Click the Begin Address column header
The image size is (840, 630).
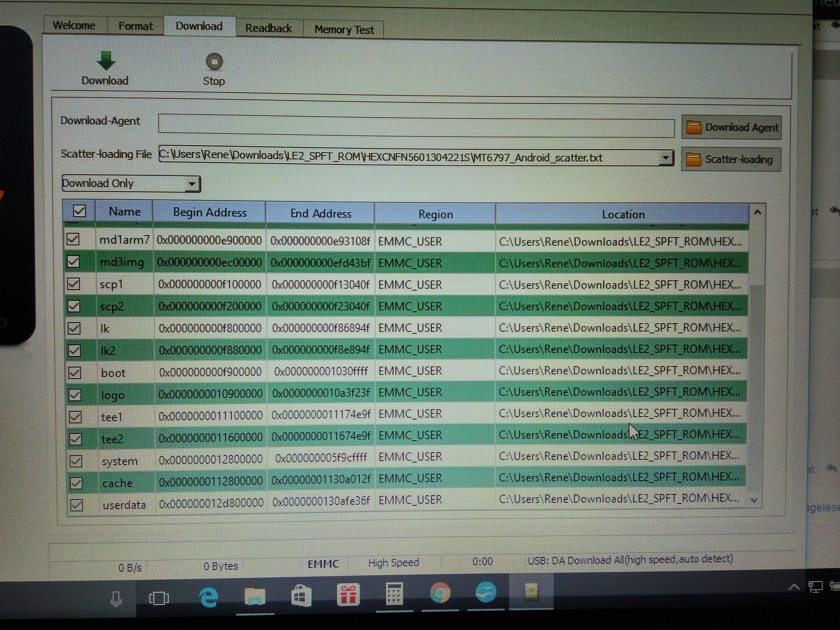pos(210,213)
